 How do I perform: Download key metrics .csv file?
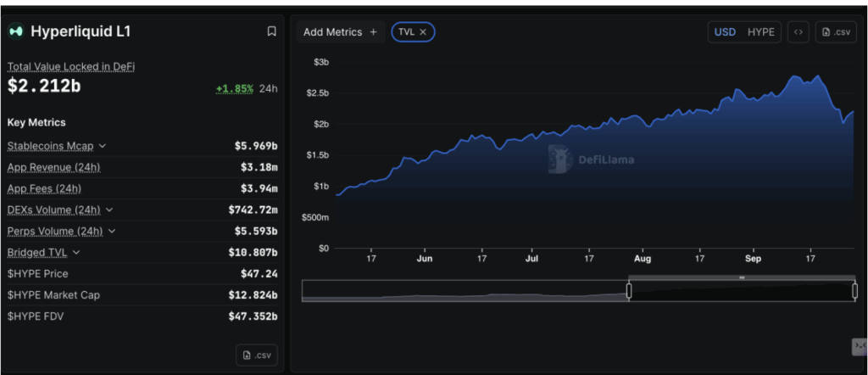point(257,355)
